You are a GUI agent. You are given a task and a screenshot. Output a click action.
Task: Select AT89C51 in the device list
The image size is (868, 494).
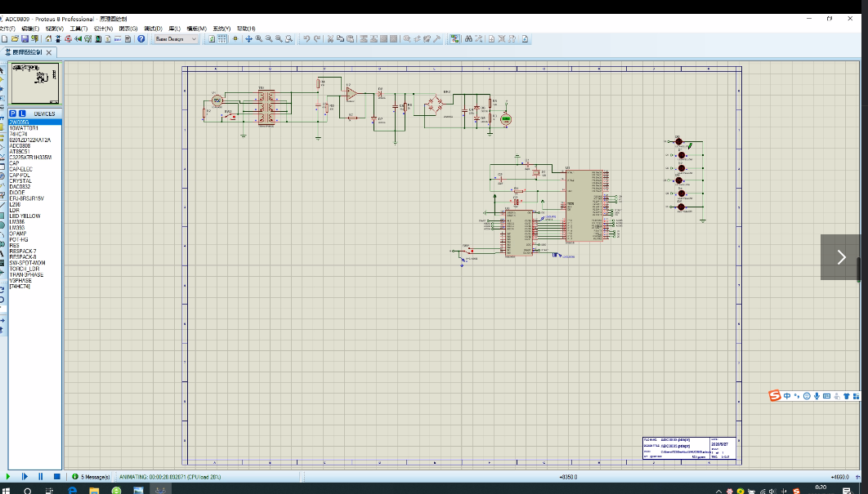[x=35, y=152]
